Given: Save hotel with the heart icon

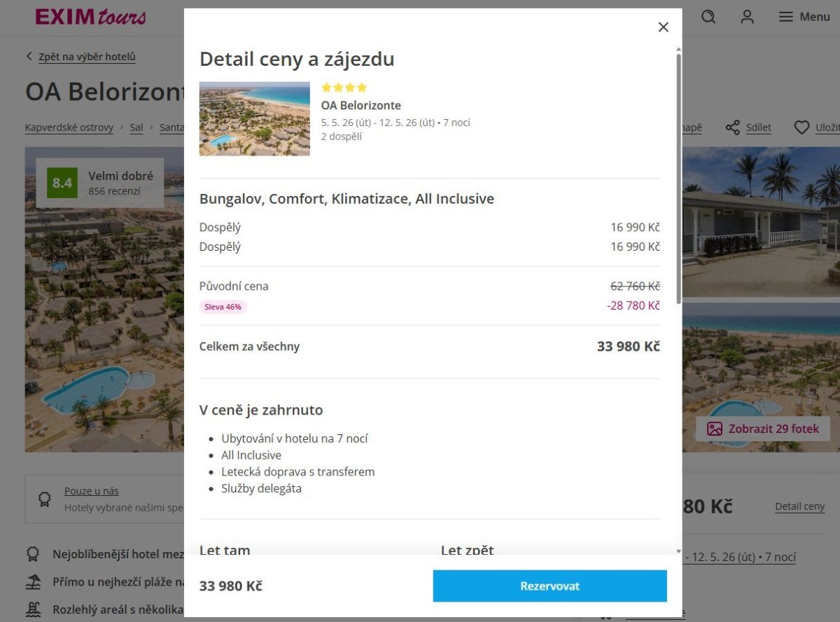Looking at the screenshot, I should click(x=801, y=127).
